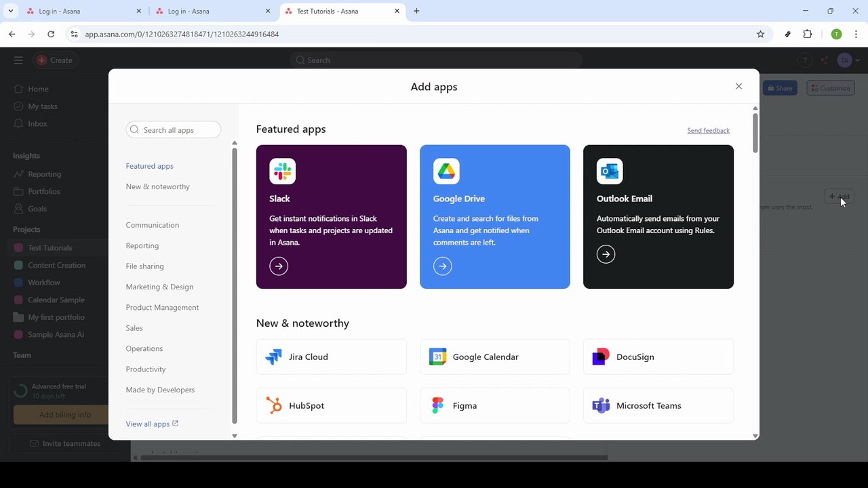Image resolution: width=868 pixels, height=488 pixels.
Task: Select the Jira Cloud app
Action: click(332, 357)
